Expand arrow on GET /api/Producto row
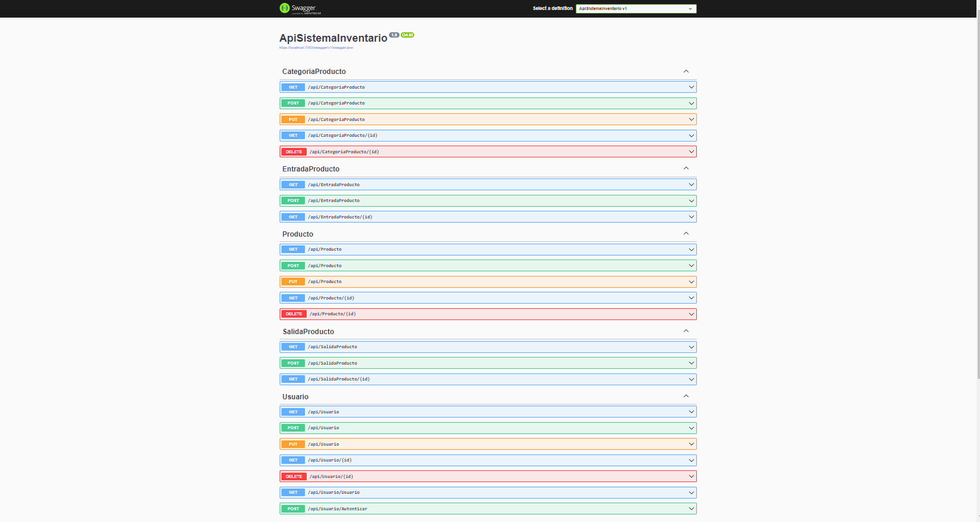This screenshot has height=522, width=980. coord(691,250)
